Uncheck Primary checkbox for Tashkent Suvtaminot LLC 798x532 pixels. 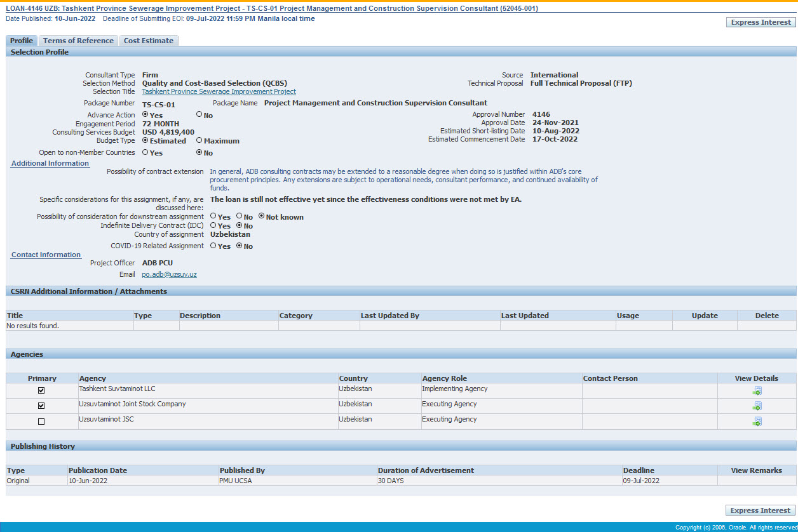pyautogui.click(x=42, y=390)
